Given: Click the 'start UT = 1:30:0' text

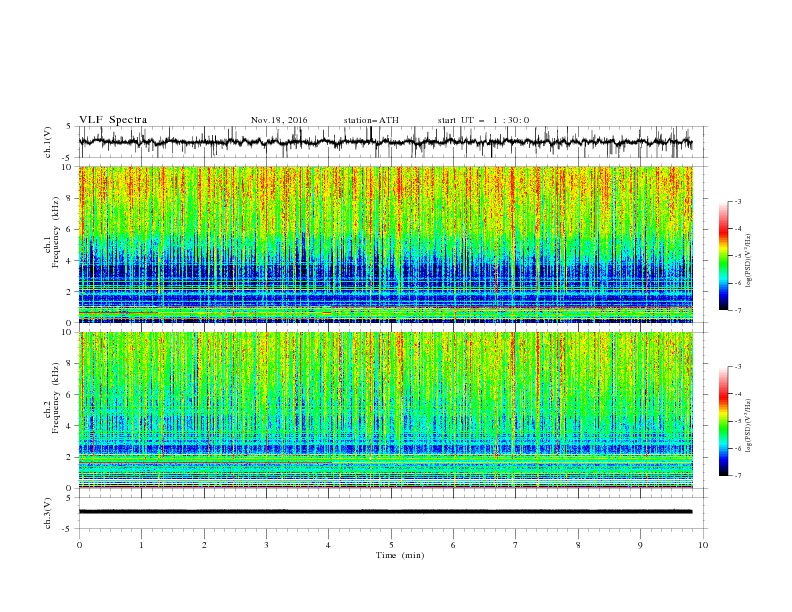Looking at the screenshot, I should 483,120.
